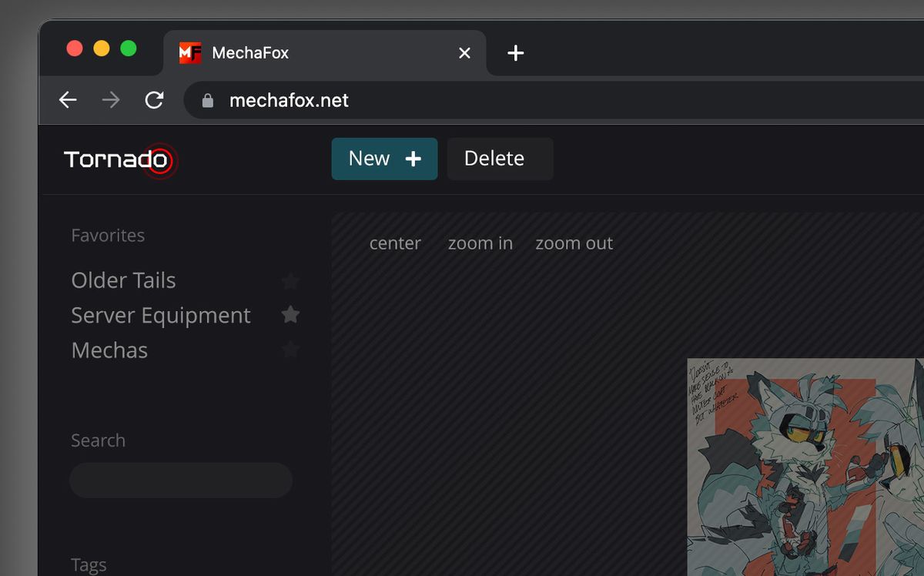Go back to previous page

coord(68,100)
